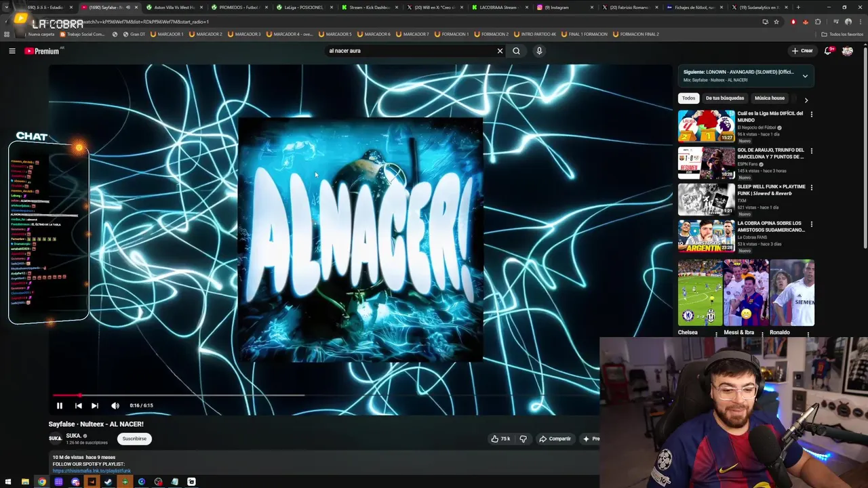Open the account avatar menu
The image size is (868, 488).
[847, 51]
